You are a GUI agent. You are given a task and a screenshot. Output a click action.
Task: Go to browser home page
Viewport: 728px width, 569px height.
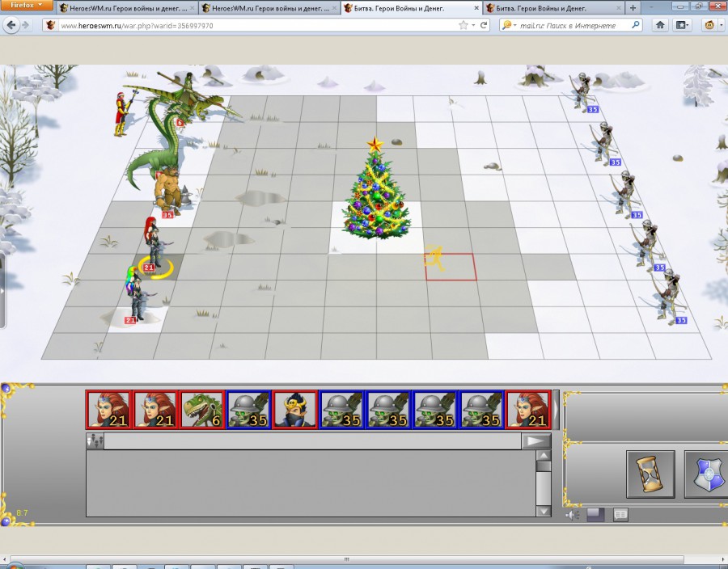click(660, 25)
